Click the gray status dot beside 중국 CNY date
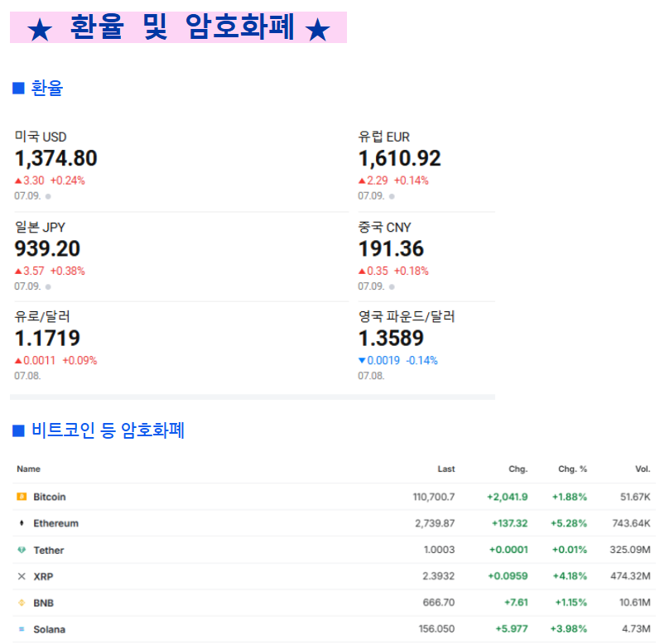The height and width of the screenshot is (644, 660). tap(392, 287)
